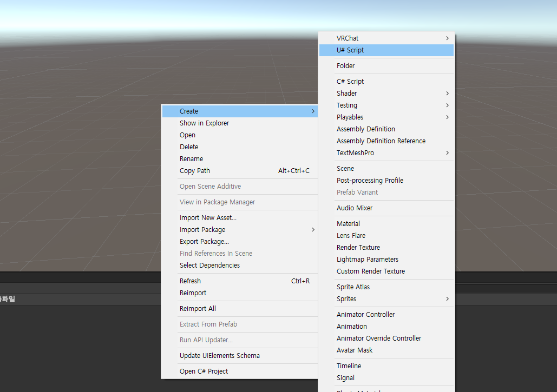The height and width of the screenshot is (392, 557).
Task: Expand the Import Package submenu
Action: 240,230
